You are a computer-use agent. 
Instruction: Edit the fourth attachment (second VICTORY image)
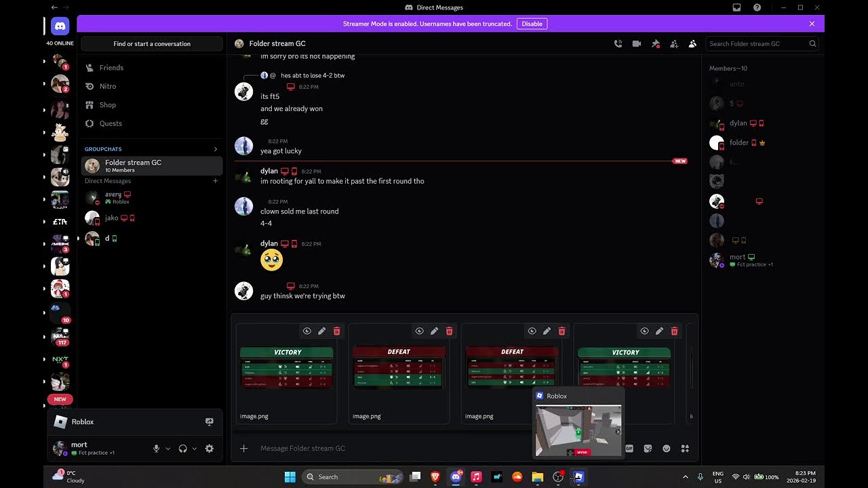click(660, 331)
